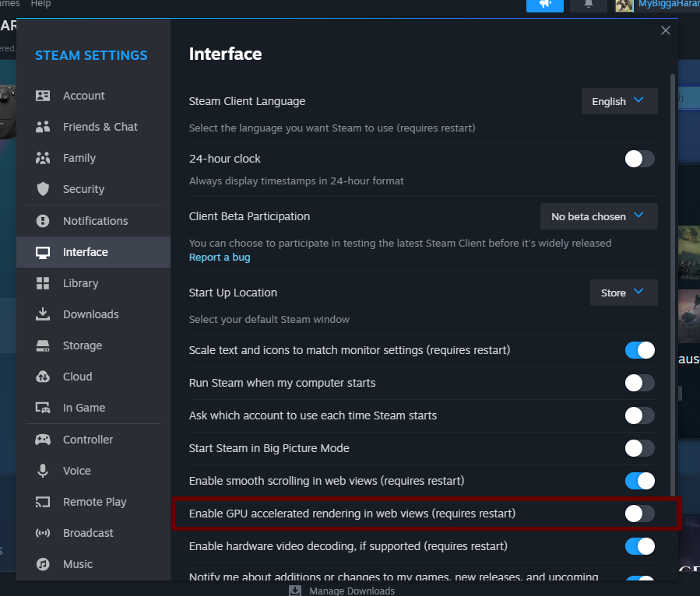Turn on GPU accelerated rendering toggle
Viewport: 700px width, 596px height.
639,514
